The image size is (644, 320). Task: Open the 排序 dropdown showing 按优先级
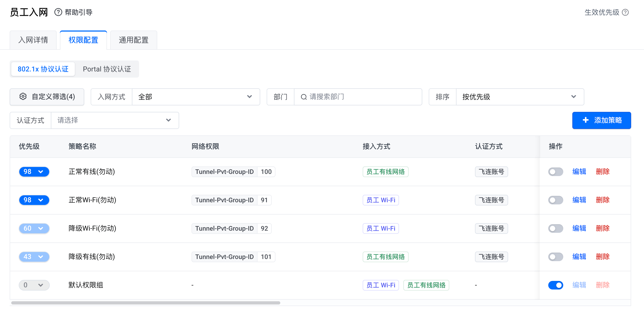(520, 97)
